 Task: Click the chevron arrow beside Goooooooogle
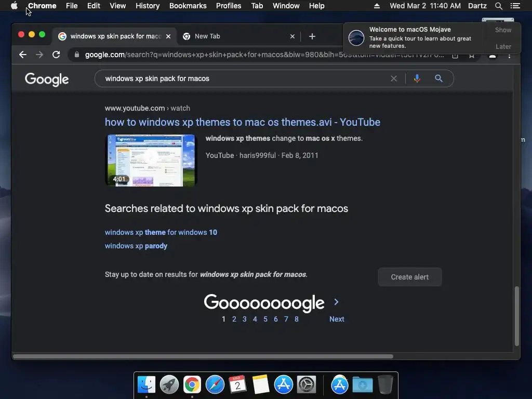336,302
